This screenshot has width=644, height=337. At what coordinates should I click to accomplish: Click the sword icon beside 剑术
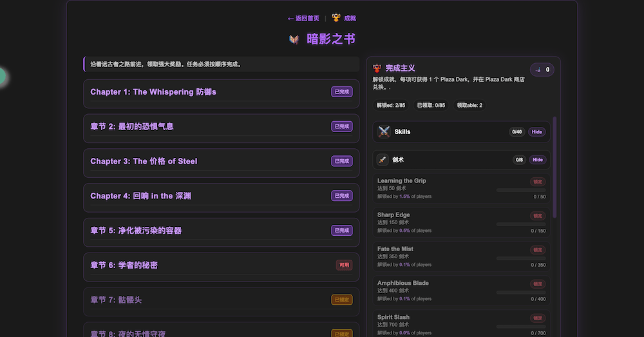pos(383,160)
